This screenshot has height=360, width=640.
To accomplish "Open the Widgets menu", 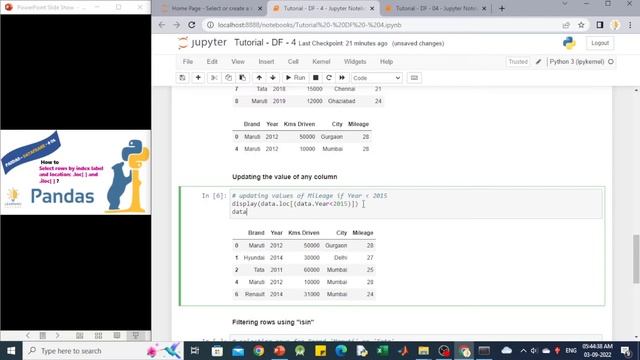I will [355, 62].
